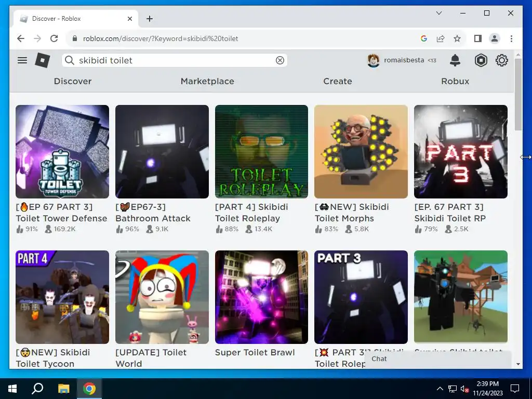Click red PART 3 Skibidi Toilet RP thumbnail

click(x=461, y=152)
